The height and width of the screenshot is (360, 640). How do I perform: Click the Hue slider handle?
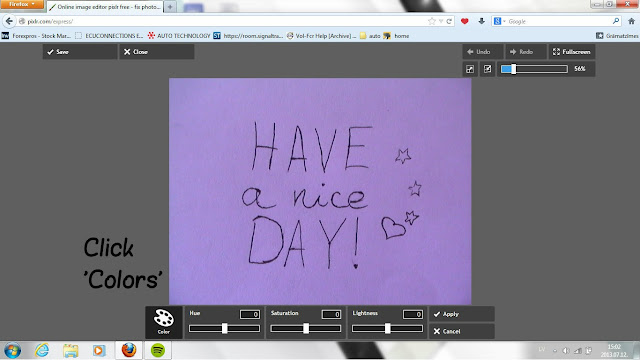(224, 328)
